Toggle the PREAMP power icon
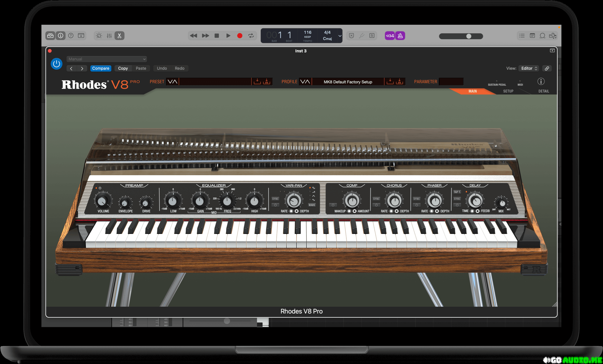Image resolution: width=603 pixels, height=364 pixels. pyautogui.click(x=100, y=188)
